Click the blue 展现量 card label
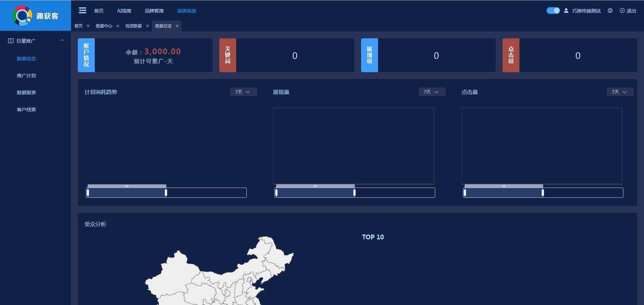The image size is (644, 305). [x=370, y=55]
